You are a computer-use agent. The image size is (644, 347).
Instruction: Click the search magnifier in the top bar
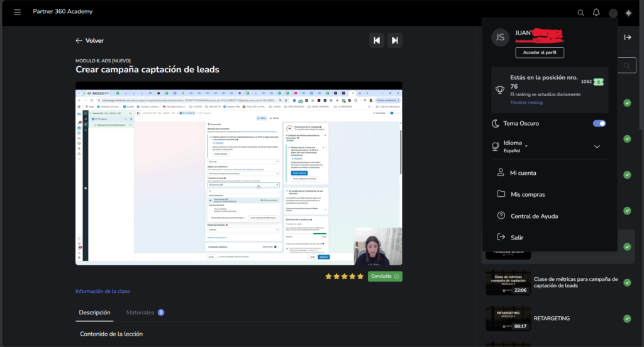(x=580, y=13)
